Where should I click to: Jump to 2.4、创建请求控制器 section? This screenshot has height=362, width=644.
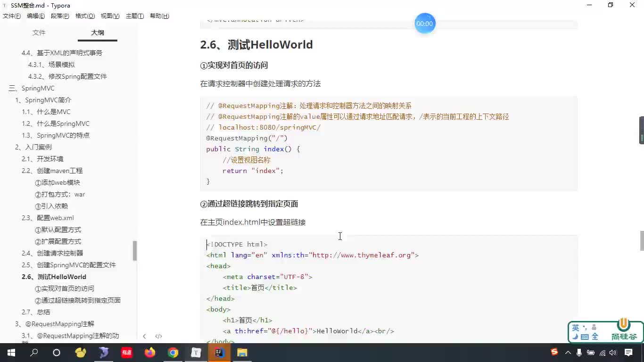click(52, 253)
